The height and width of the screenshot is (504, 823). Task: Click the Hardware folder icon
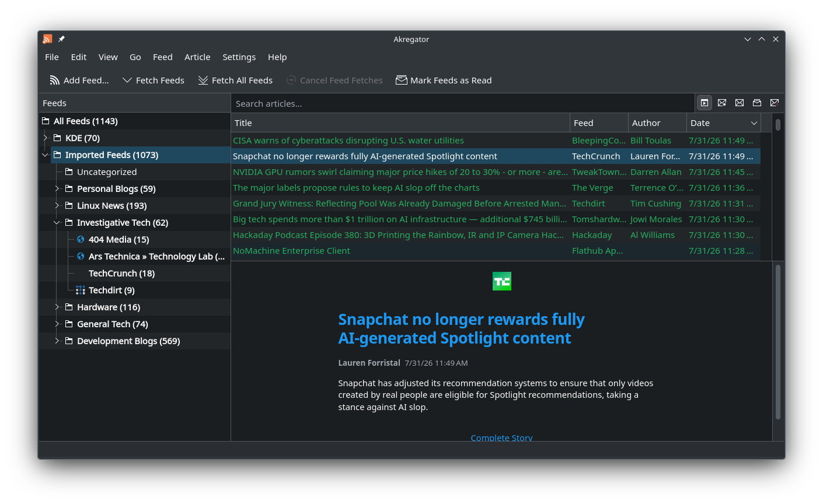coord(69,307)
